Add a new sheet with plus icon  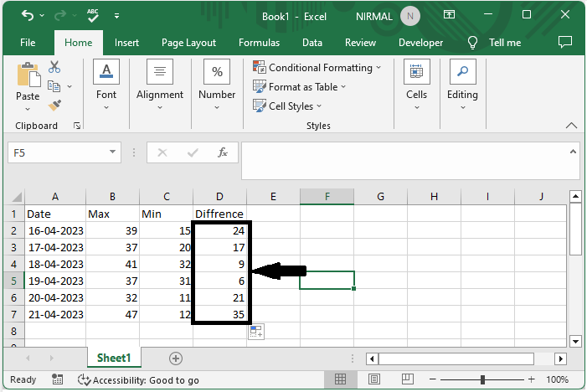tap(176, 358)
